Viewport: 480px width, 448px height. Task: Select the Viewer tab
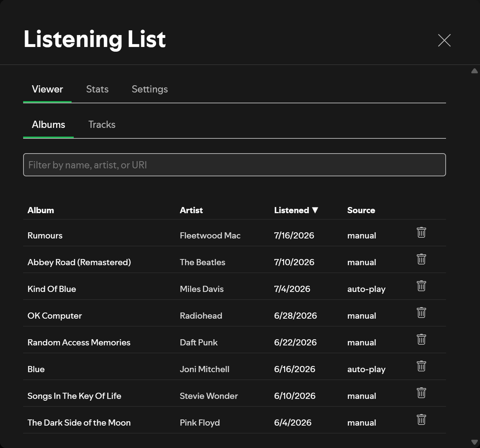coord(47,89)
